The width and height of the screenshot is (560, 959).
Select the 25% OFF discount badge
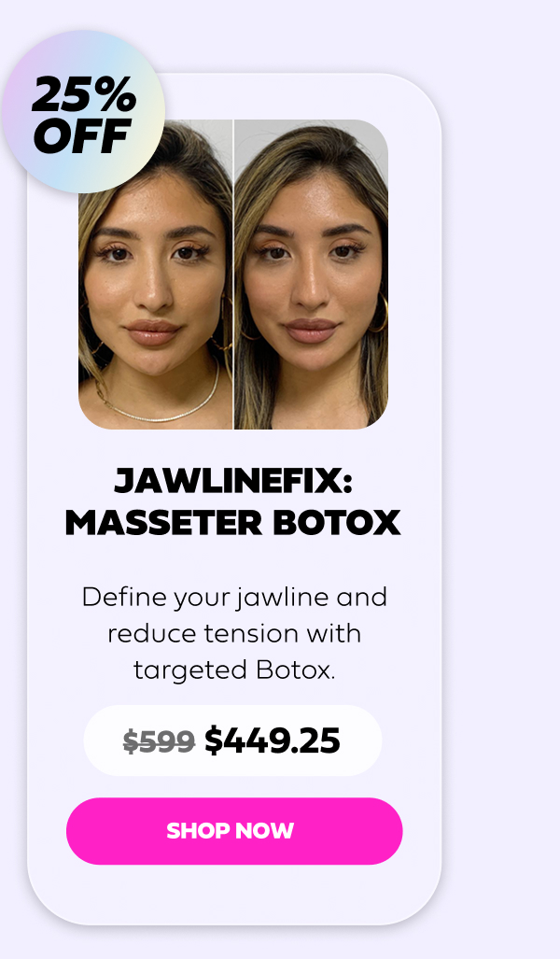coord(83,112)
